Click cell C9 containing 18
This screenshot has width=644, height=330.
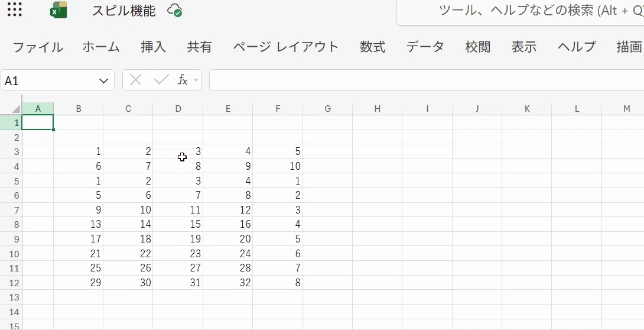(128, 239)
